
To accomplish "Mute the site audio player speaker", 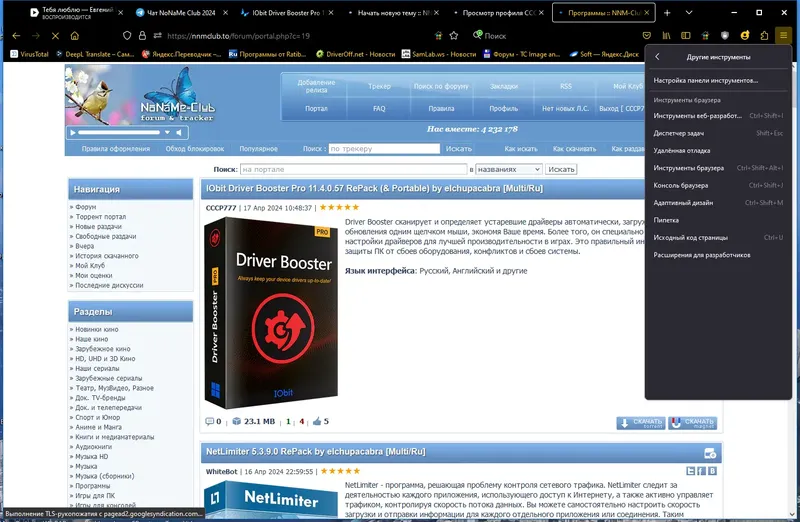I will pos(179,133).
